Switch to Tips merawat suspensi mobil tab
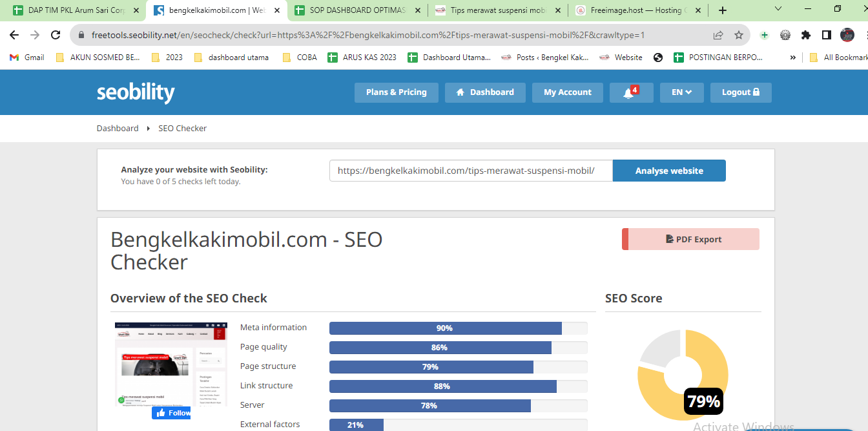Image resolution: width=868 pixels, height=431 pixels. [x=497, y=10]
